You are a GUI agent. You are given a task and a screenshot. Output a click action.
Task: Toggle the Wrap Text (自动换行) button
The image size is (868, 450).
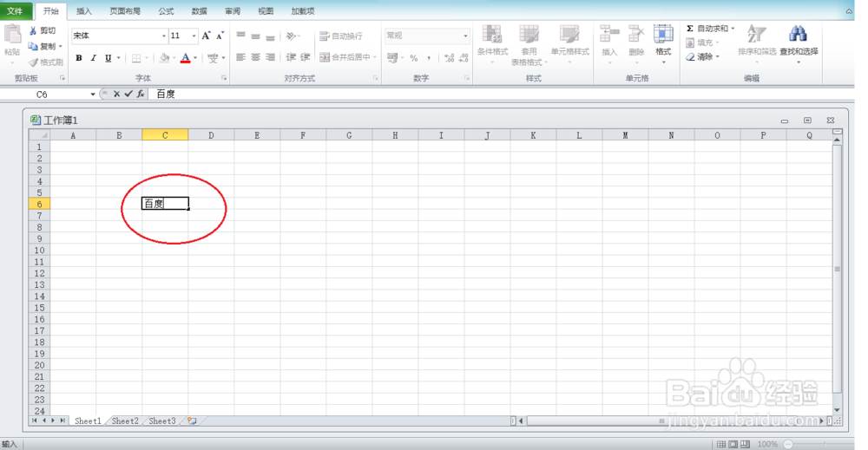[x=341, y=36]
